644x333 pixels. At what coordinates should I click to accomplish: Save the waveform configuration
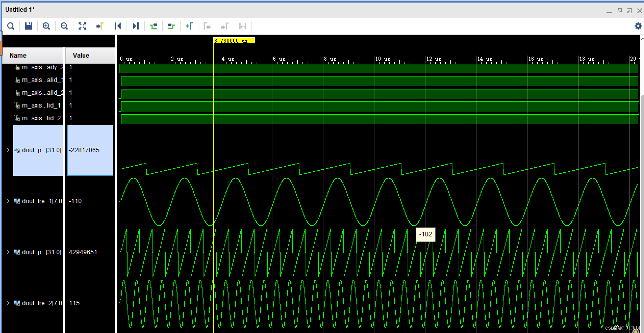[28, 26]
